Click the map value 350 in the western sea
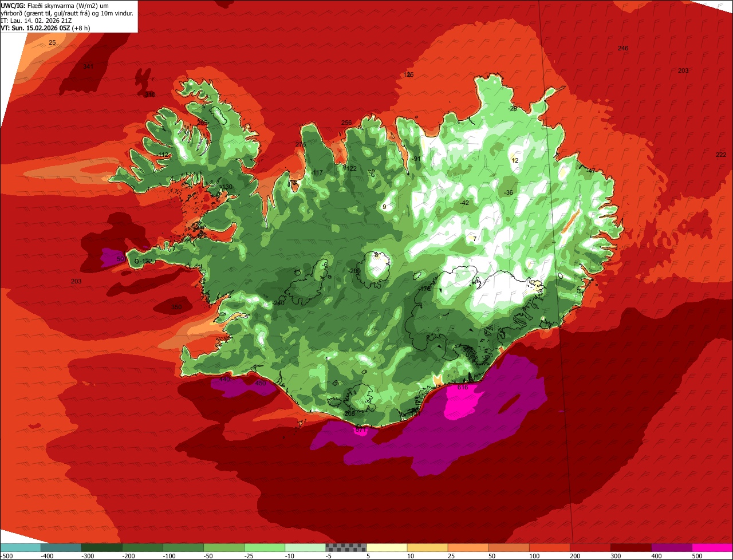 tap(176, 307)
